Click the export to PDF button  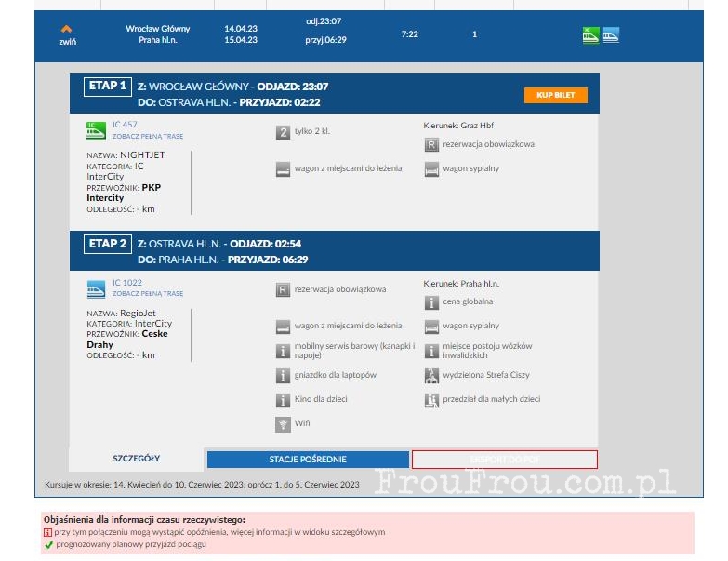pos(504,460)
